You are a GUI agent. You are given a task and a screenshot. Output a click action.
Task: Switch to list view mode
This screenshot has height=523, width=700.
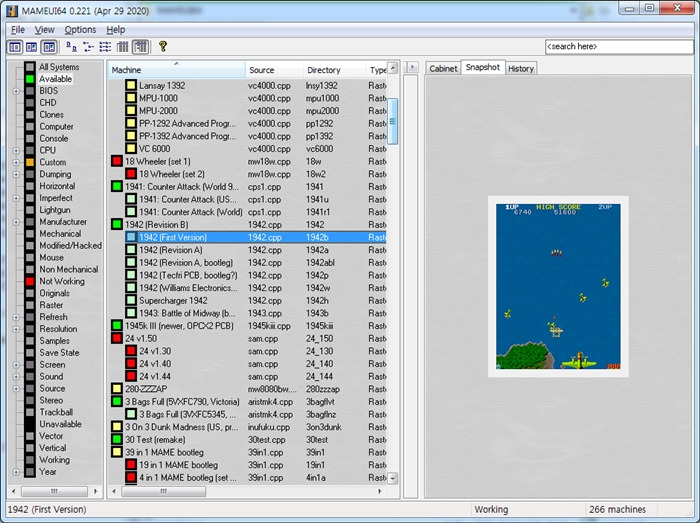[x=105, y=47]
